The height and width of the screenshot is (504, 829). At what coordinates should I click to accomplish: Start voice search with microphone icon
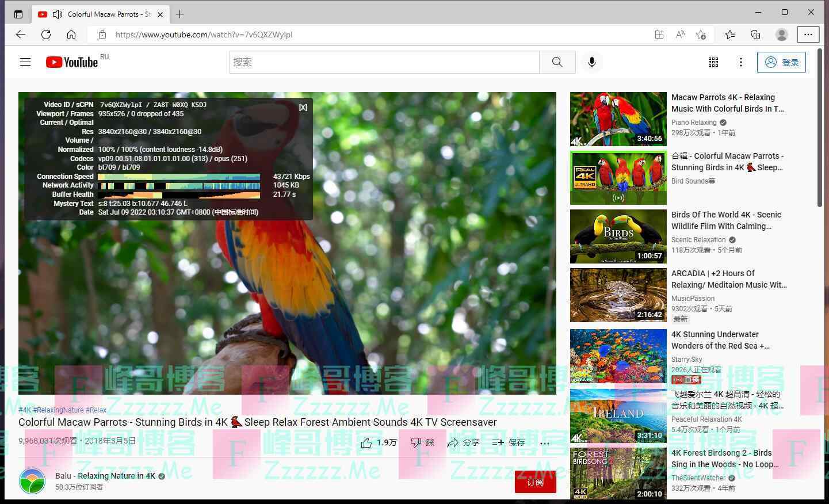[x=591, y=62]
